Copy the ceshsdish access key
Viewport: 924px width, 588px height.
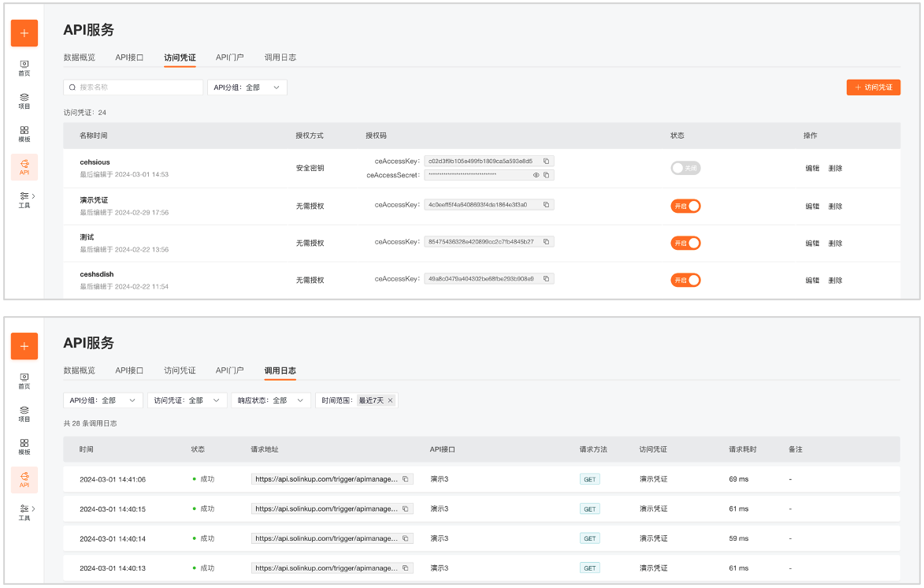coord(546,279)
